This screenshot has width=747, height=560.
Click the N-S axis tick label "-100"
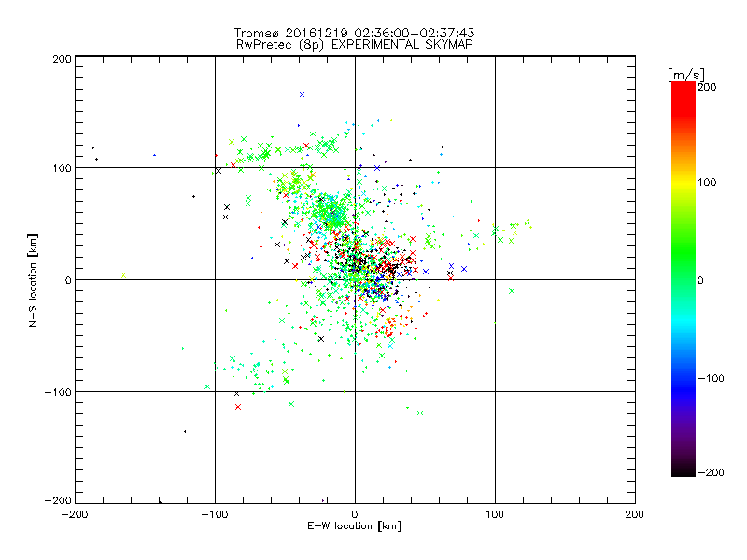[58, 392]
